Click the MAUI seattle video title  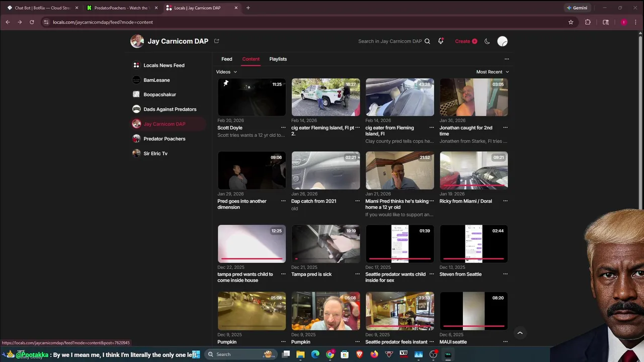tap(453, 342)
